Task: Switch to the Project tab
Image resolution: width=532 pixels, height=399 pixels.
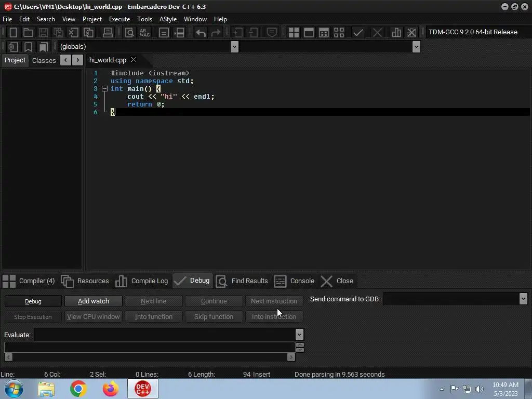Action: point(15,60)
